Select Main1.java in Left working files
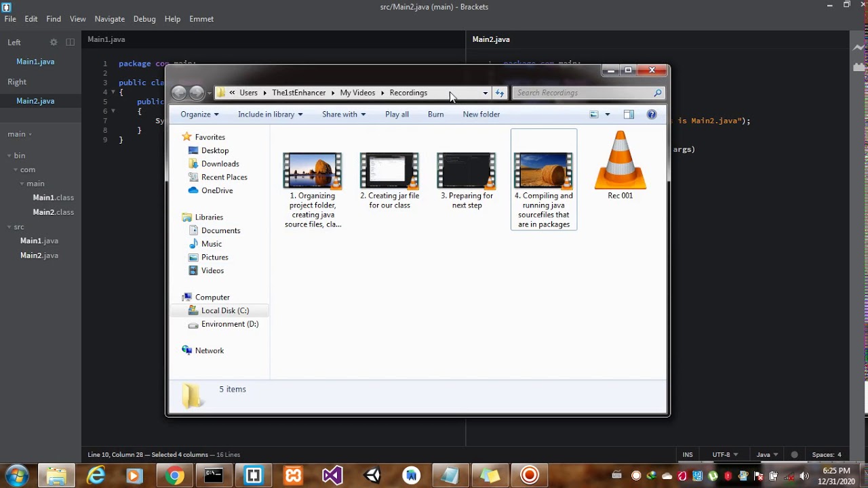 (35, 62)
